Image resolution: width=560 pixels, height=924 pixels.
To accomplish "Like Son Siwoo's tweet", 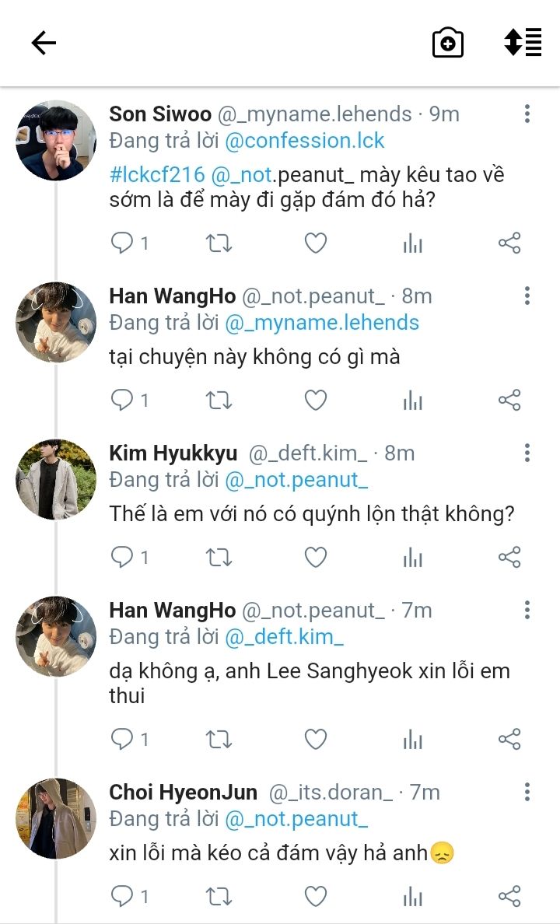I will [315, 243].
